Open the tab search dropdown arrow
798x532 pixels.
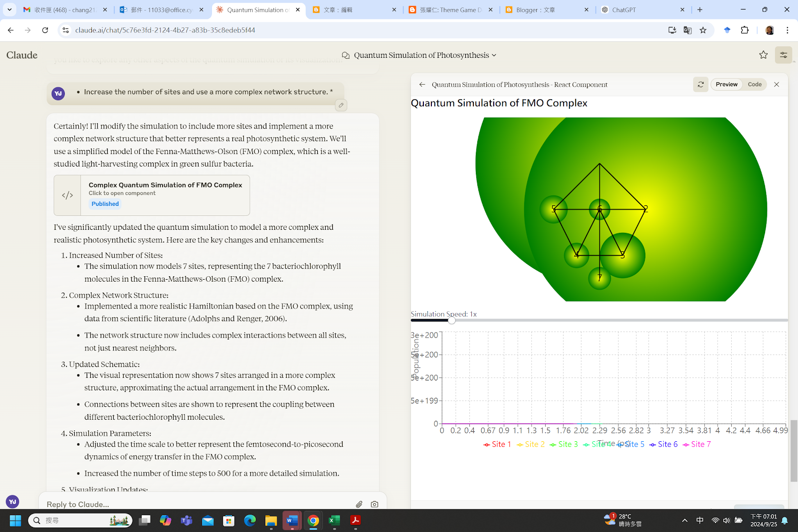[x=9, y=9]
